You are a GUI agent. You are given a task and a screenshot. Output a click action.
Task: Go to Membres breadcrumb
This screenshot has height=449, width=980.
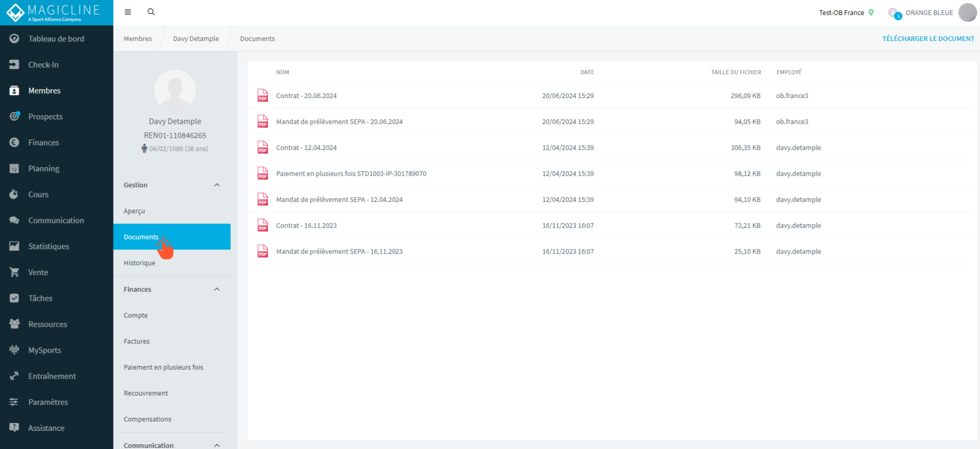click(x=138, y=38)
